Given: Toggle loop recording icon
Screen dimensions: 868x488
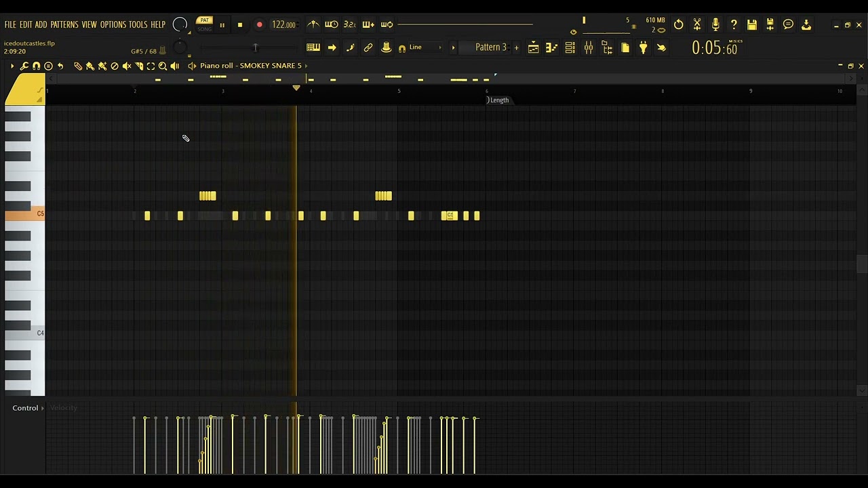Looking at the screenshot, I should (x=387, y=24).
